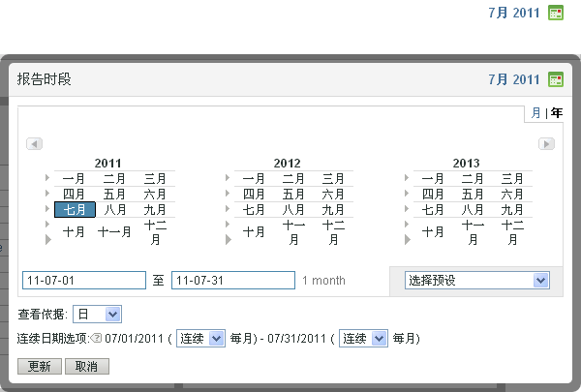
Task: Select 十一月 in 2012
Action: pos(293,232)
